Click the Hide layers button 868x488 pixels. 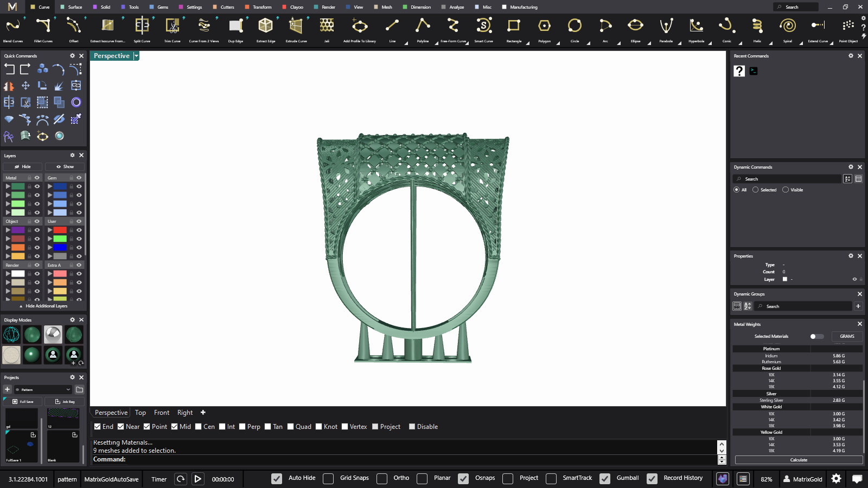point(23,166)
